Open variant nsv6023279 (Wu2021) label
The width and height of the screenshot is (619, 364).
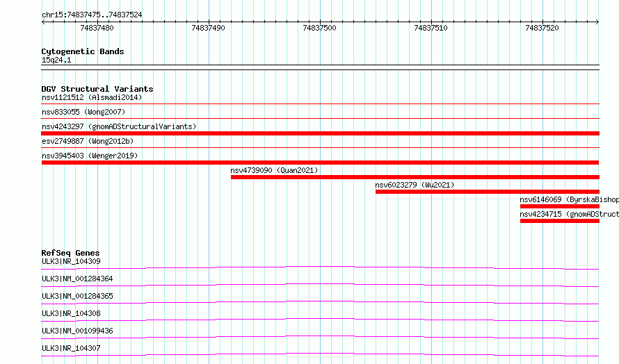(415, 185)
